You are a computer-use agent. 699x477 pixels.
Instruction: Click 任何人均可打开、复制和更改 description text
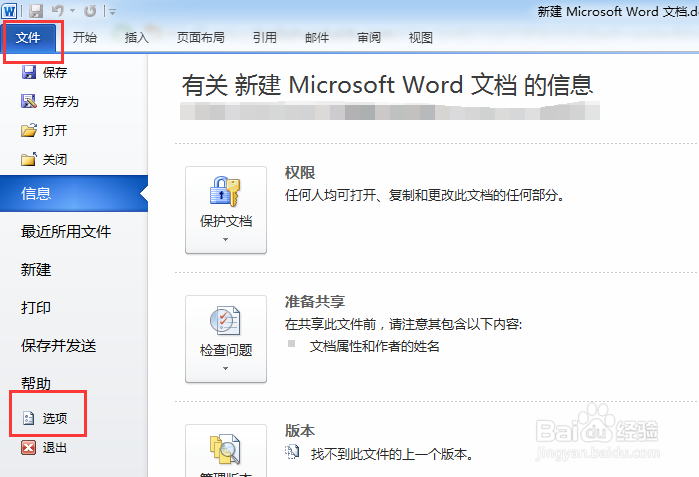click(424, 195)
